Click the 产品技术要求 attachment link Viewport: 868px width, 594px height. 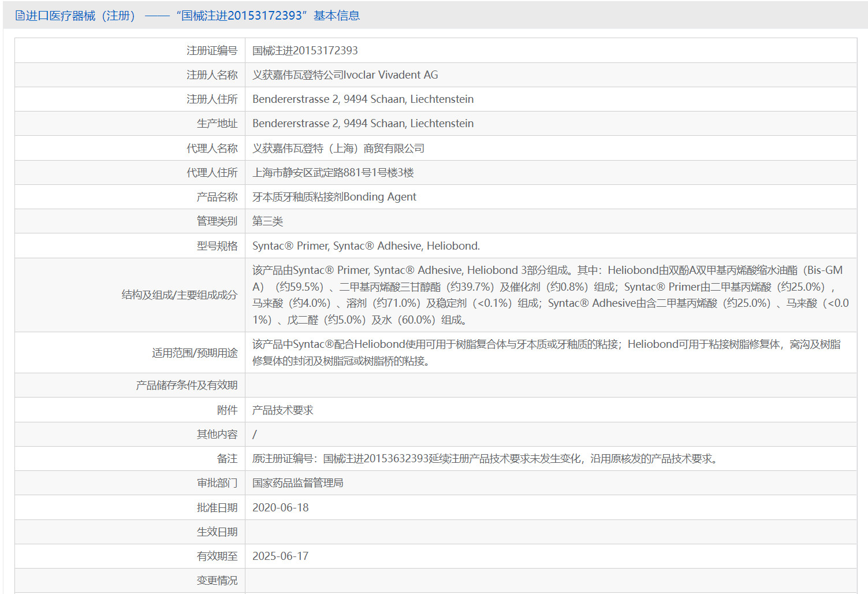click(283, 410)
